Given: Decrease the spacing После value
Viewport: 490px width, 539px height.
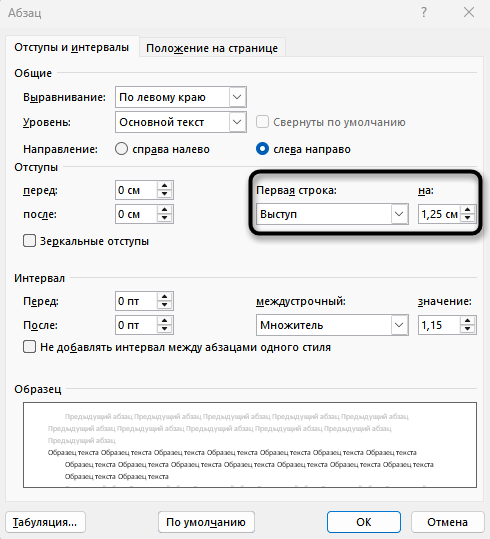Looking at the screenshot, I should (x=164, y=329).
